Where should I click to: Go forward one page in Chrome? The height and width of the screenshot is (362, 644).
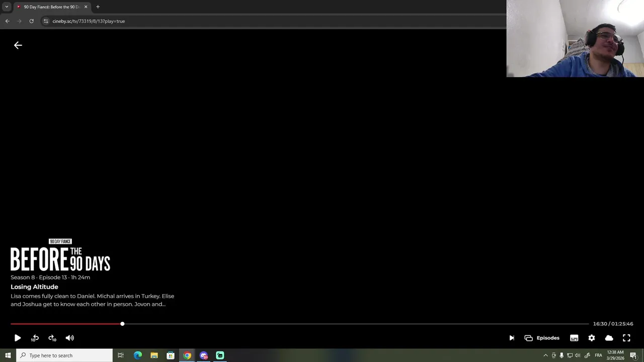click(x=19, y=21)
